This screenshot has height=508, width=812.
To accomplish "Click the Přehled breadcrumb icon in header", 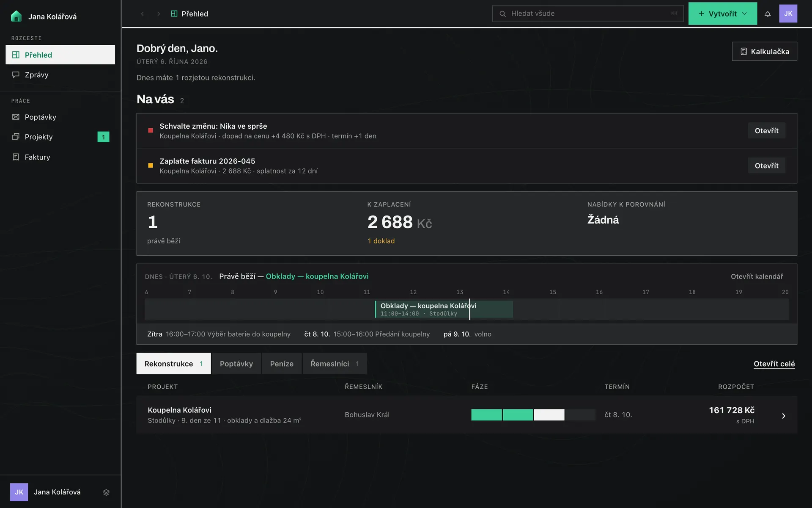I will [174, 14].
